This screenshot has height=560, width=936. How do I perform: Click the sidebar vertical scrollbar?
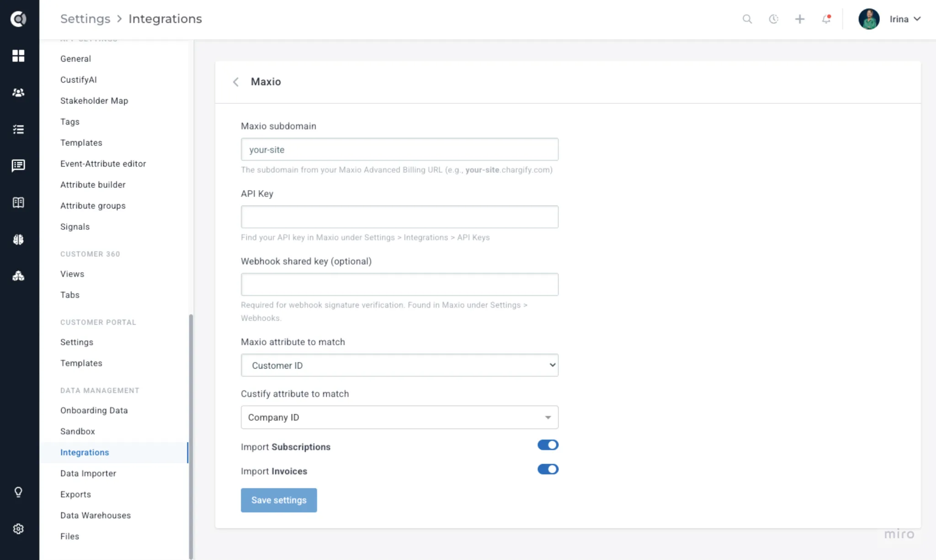[191, 436]
